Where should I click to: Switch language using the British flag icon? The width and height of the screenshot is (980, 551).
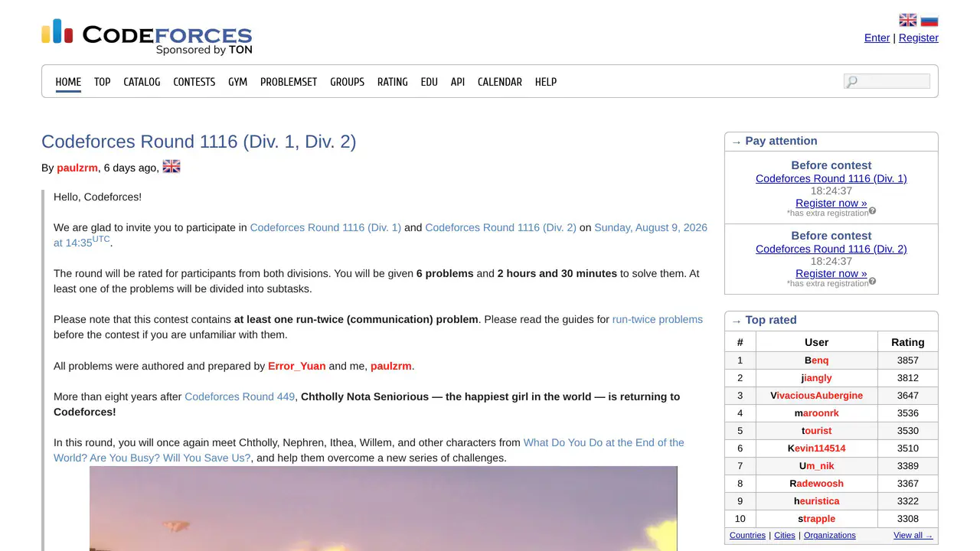click(908, 21)
